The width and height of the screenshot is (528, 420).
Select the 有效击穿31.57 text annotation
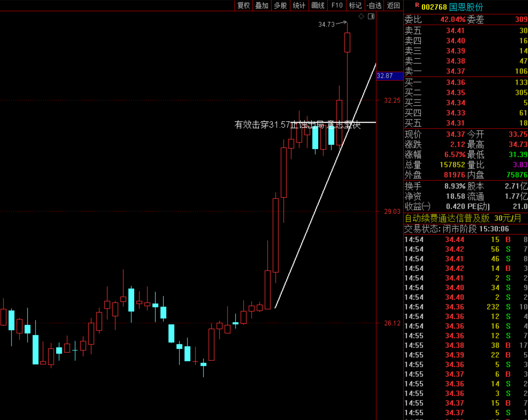click(x=262, y=125)
